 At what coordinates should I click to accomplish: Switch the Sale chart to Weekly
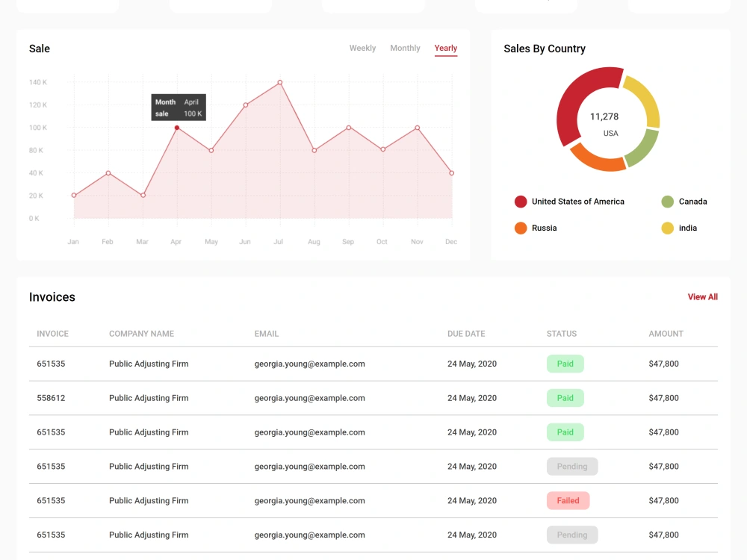(362, 48)
